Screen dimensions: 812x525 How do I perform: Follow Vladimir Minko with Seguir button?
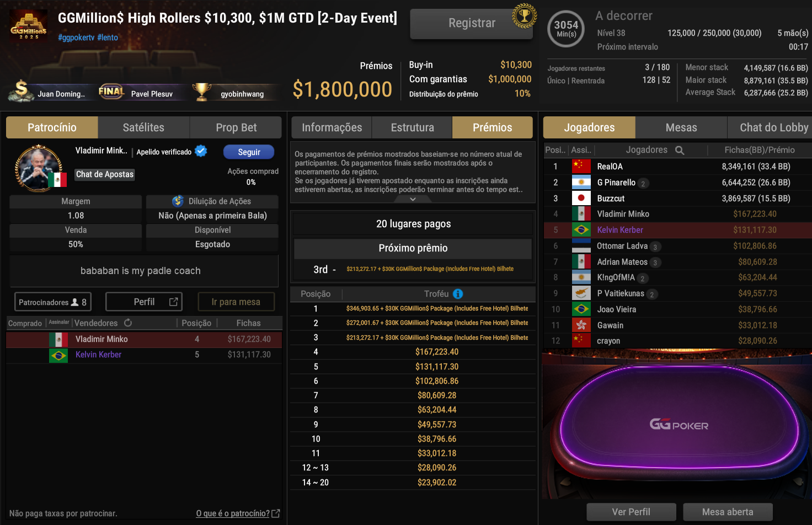pyautogui.click(x=249, y=152)
